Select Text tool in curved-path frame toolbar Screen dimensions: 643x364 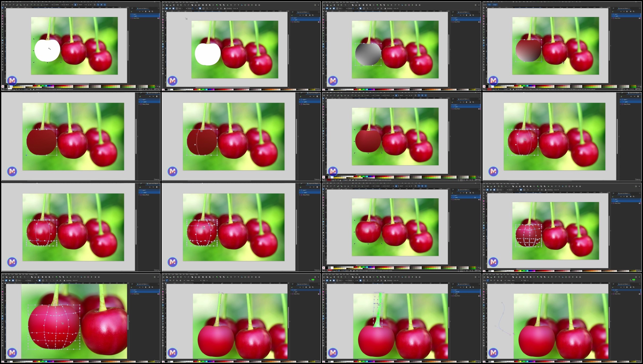click(x=559, y=277)
